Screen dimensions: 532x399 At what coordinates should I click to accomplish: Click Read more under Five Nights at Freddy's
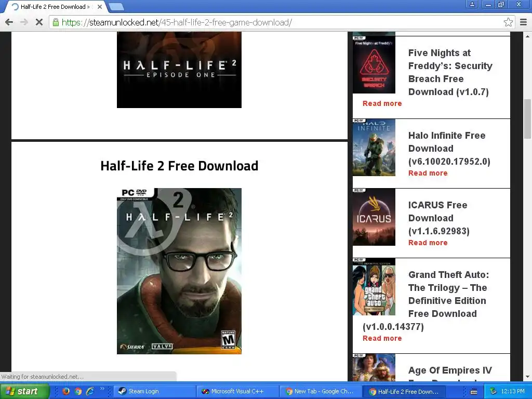point(382,103)
